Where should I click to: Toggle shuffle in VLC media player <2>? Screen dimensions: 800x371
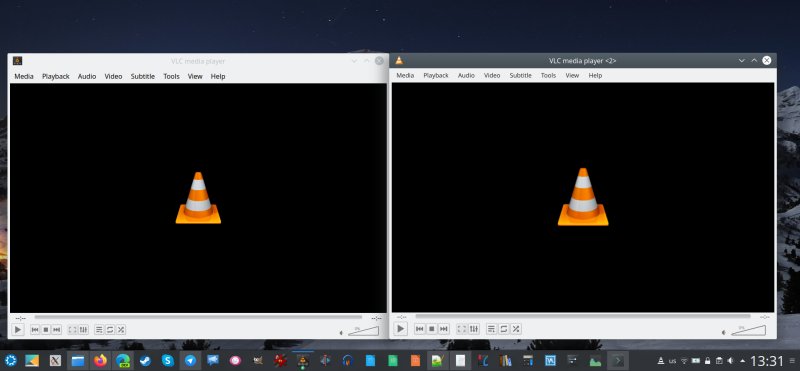coord(516,329)
